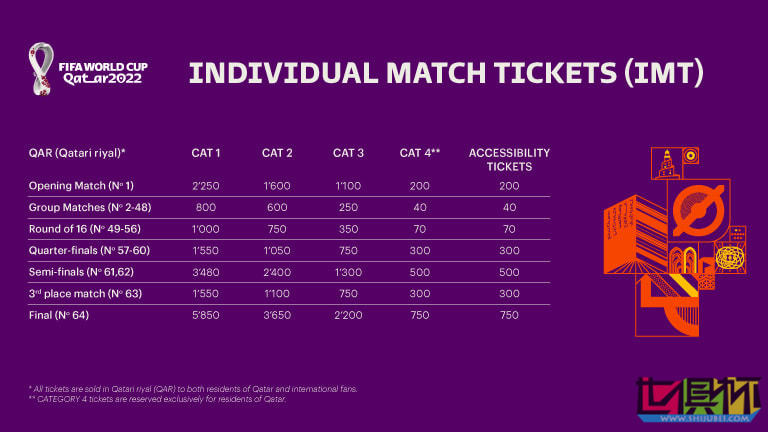This screenshot has width=768, height=432.
Task: Select the Accessibility Tickets column header
Action: [x=510, y=159]
